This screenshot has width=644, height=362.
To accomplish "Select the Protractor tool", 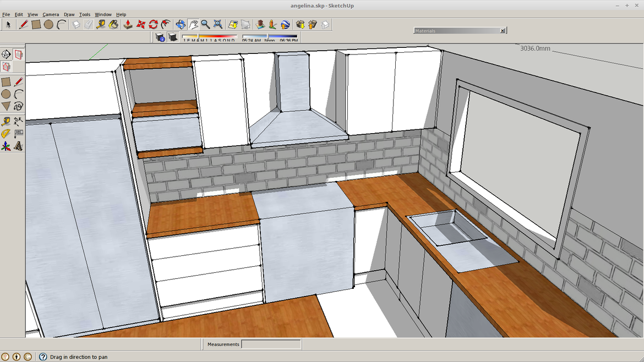I will pyautogui.click(x=6, y=134).
